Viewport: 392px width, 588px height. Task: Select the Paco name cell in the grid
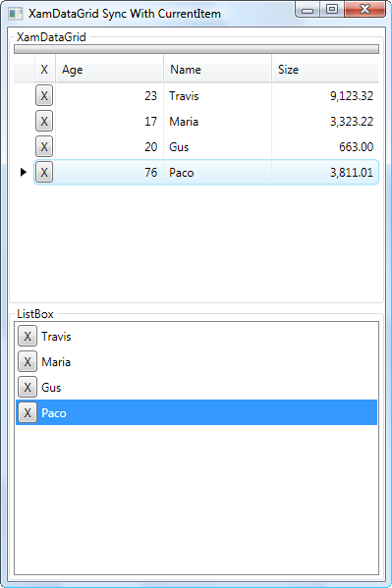[x=217, y=172]
